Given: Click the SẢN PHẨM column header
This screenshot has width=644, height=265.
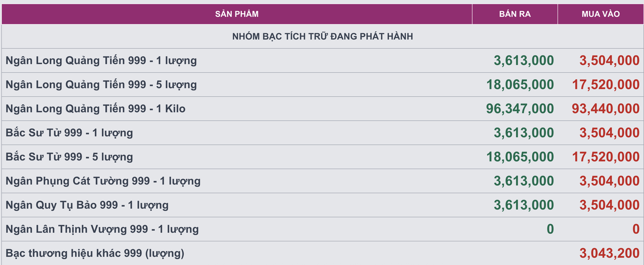Looking at the screenshot, I should 237,14.
